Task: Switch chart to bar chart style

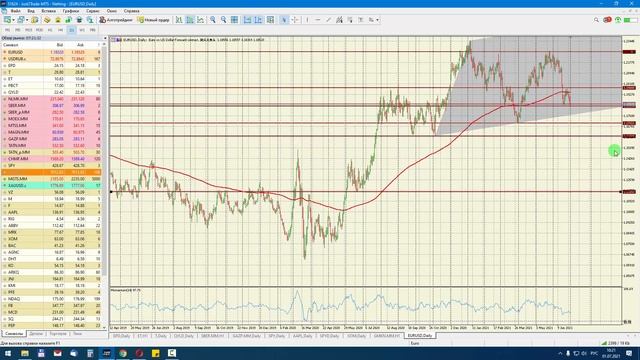Action: 179,20
